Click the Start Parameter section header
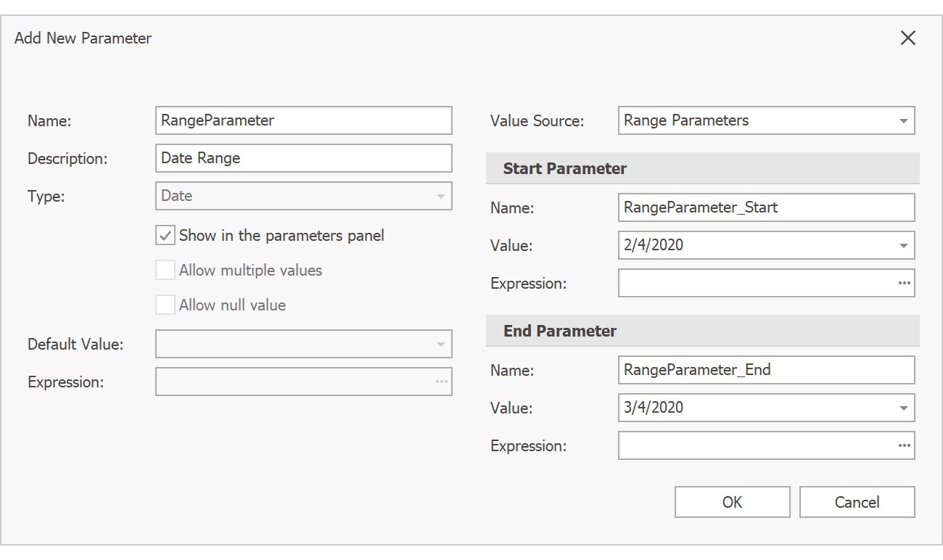Image resolution: width=943 pixels, height=560 pixels. pos(564,168)
